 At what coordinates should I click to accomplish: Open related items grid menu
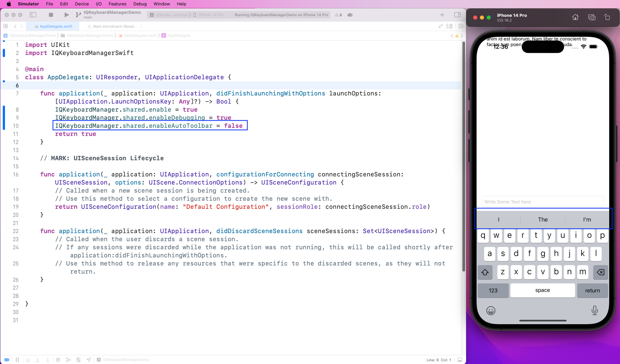click(5, 26)
